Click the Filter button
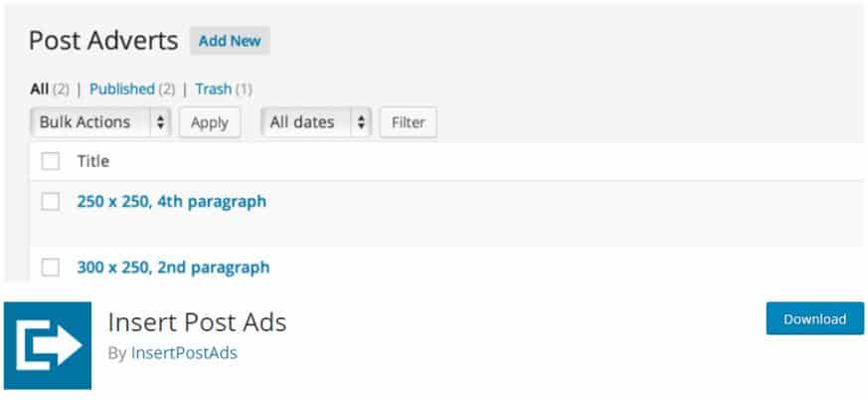 pyautogui.click(x=408, y=122)
